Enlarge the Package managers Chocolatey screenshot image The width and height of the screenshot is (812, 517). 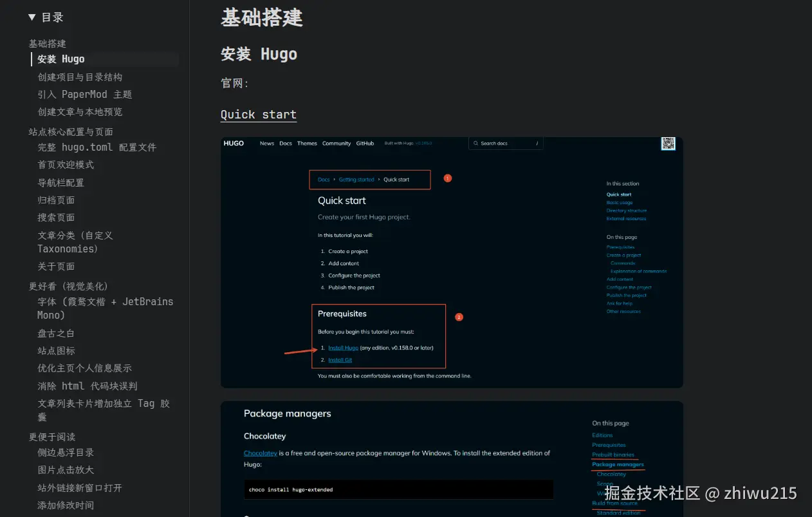tap(452, 459)
